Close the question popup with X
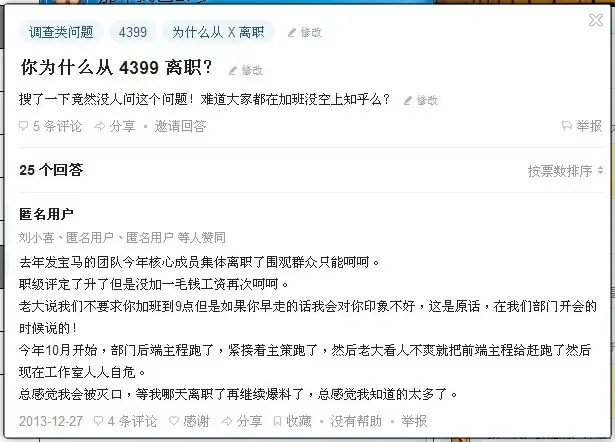Screen dimensions: 615x442 tap(596, 20)
